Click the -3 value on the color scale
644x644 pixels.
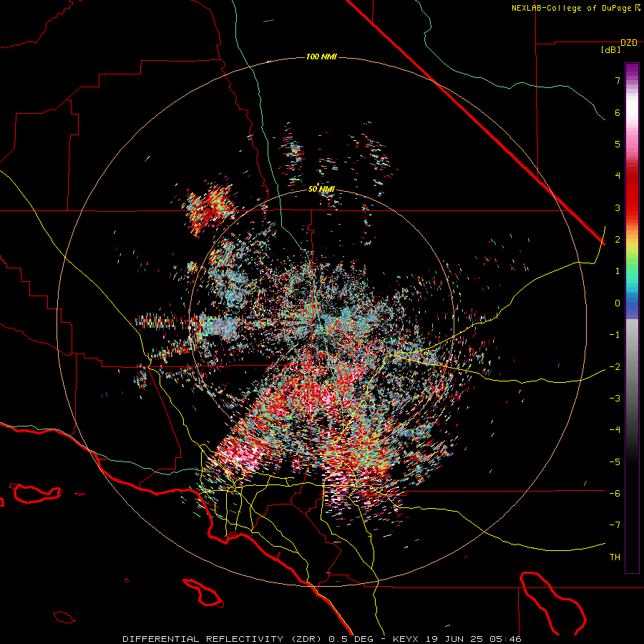pyautogui.click(x=615, y=399)
